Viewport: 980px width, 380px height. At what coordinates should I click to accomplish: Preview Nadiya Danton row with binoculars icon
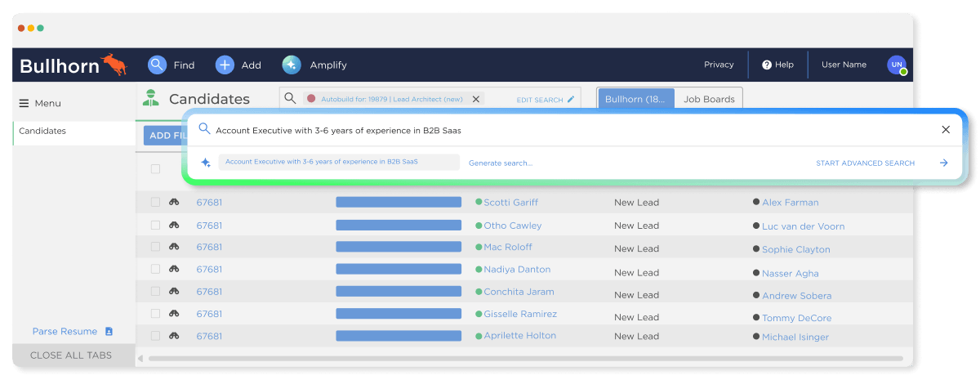[x=174, y=269]
